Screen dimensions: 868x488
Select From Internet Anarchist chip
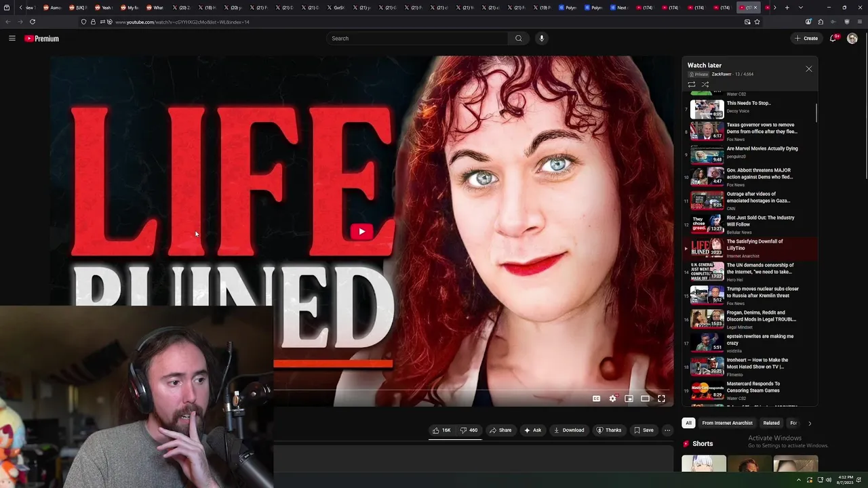[x=727, y=423]
